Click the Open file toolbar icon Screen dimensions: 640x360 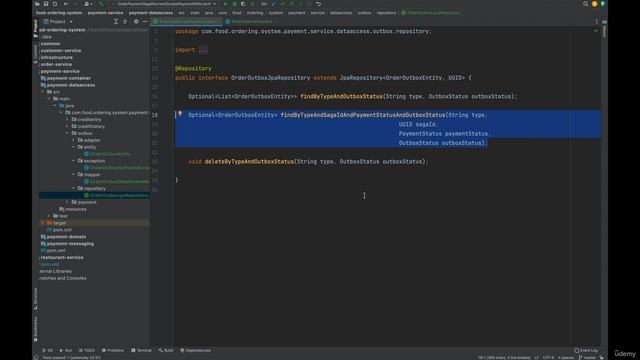click(x=37, y=4)
